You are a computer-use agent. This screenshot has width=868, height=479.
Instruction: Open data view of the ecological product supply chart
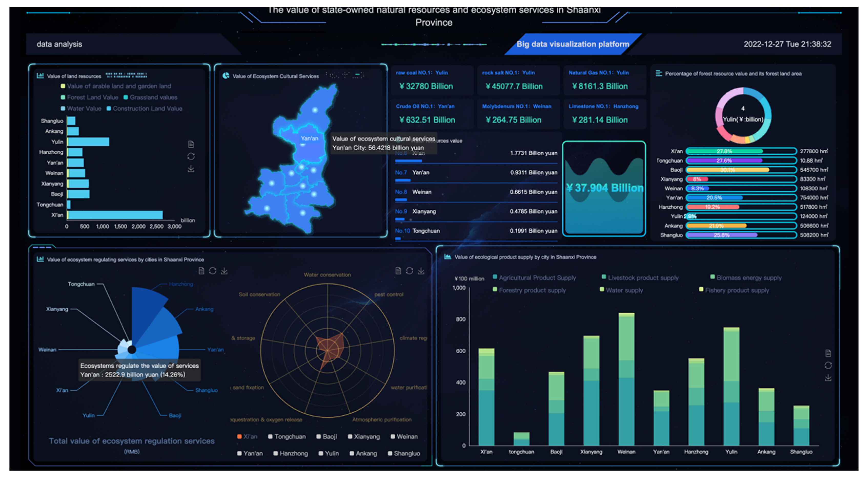(x=828, y=353)
